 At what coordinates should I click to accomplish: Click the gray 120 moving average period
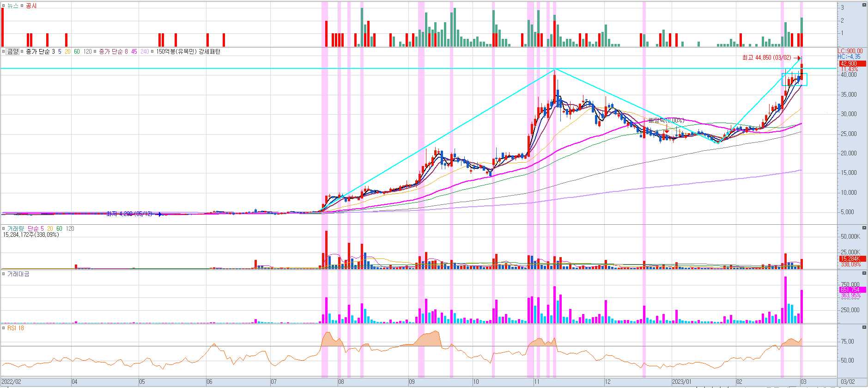pos(87,52)
